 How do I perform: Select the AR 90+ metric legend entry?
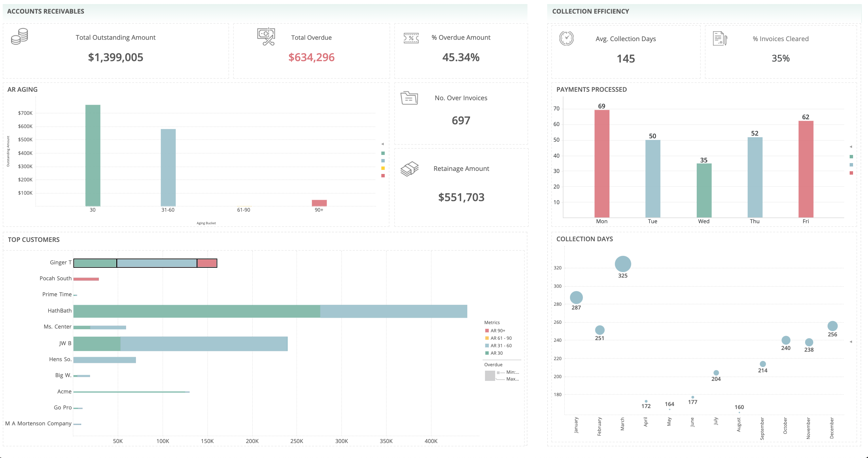point(495,331)
